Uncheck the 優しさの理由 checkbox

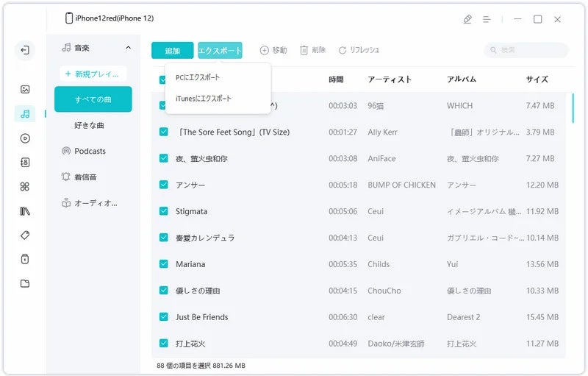pos(163,291)
